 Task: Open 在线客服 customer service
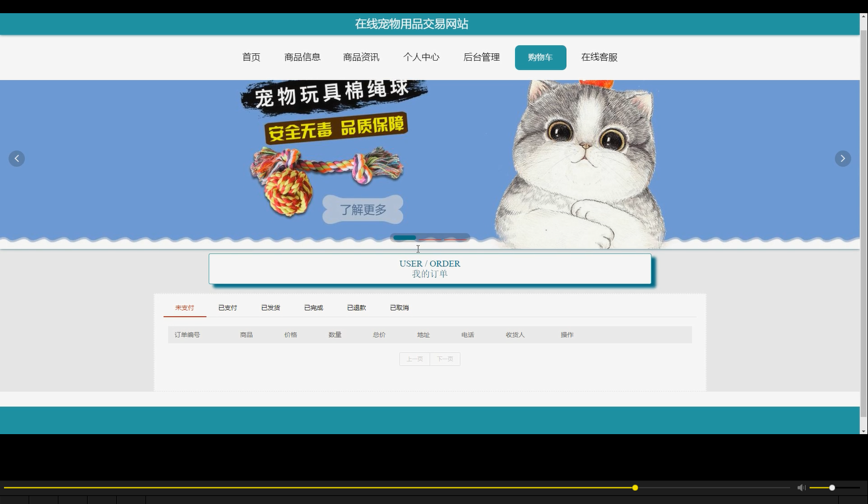coord(598,57)
